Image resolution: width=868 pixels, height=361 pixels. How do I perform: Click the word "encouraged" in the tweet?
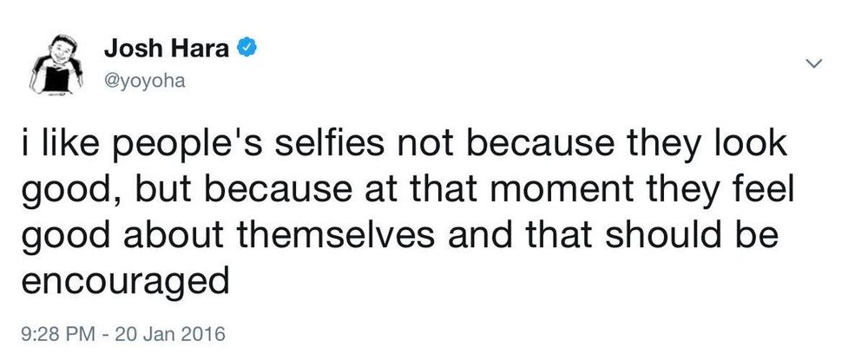click(122, 282)
